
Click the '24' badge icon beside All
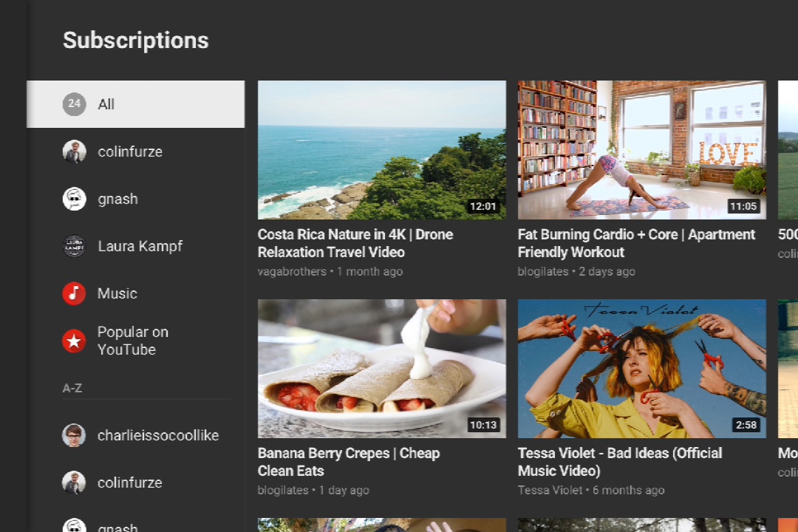pyautogui.click(x=74, y=104)
